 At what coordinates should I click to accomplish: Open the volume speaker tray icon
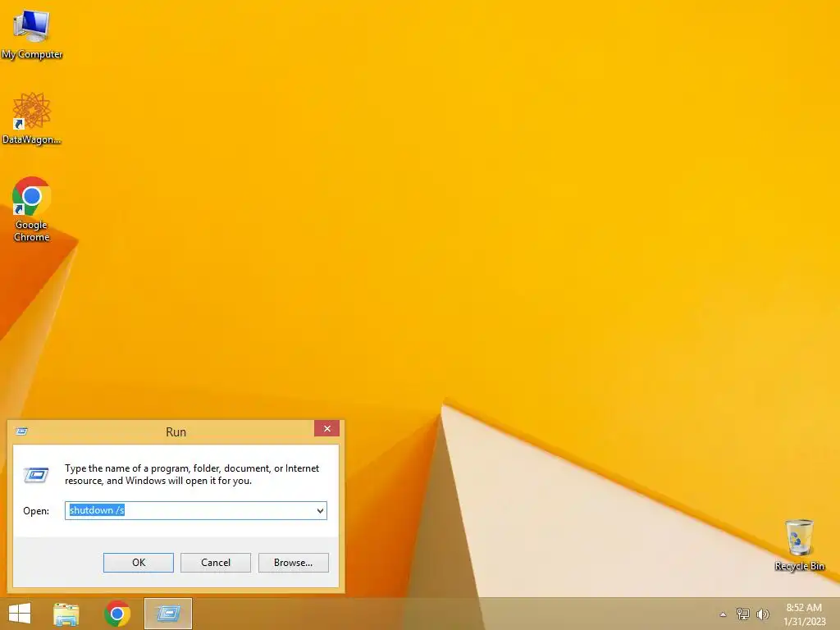pyautogui.click(x=762, y=614)
